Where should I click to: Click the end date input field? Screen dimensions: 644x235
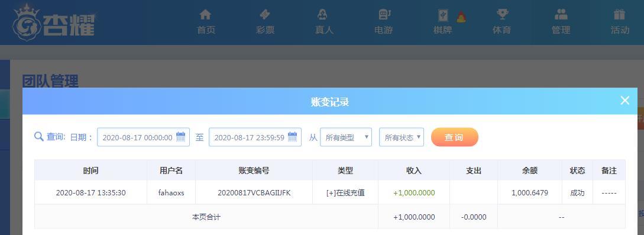(x=255, y=137)
